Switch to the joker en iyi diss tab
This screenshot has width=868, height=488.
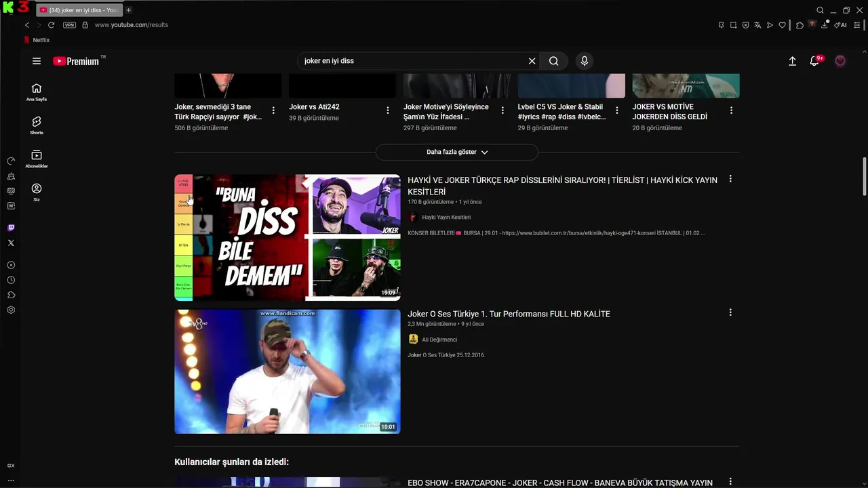79,10
